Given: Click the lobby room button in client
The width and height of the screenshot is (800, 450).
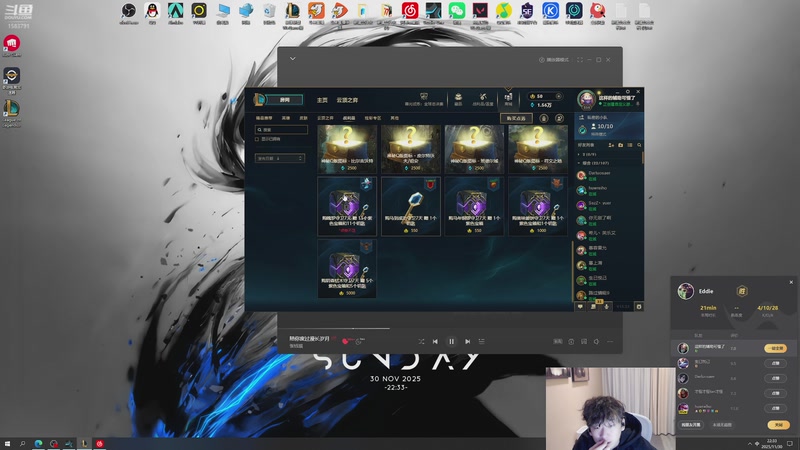Looking at the screenshot, I should [285, 99].
